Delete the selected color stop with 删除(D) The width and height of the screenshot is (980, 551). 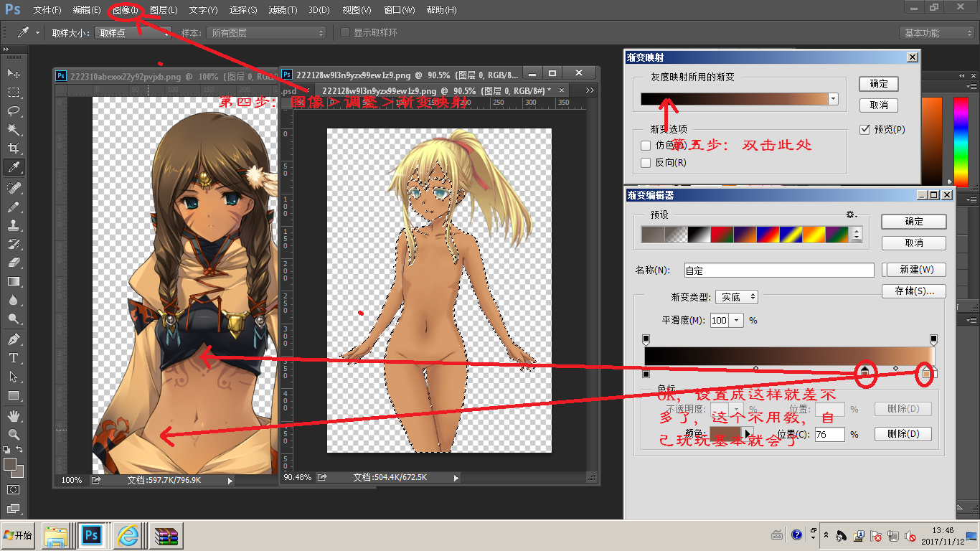pyautogui.click(x=903, y=434)
